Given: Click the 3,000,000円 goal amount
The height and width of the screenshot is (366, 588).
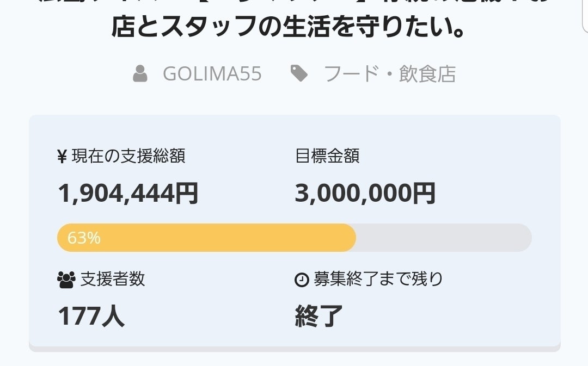Looking at the screenshot, I should coord(365,193).
